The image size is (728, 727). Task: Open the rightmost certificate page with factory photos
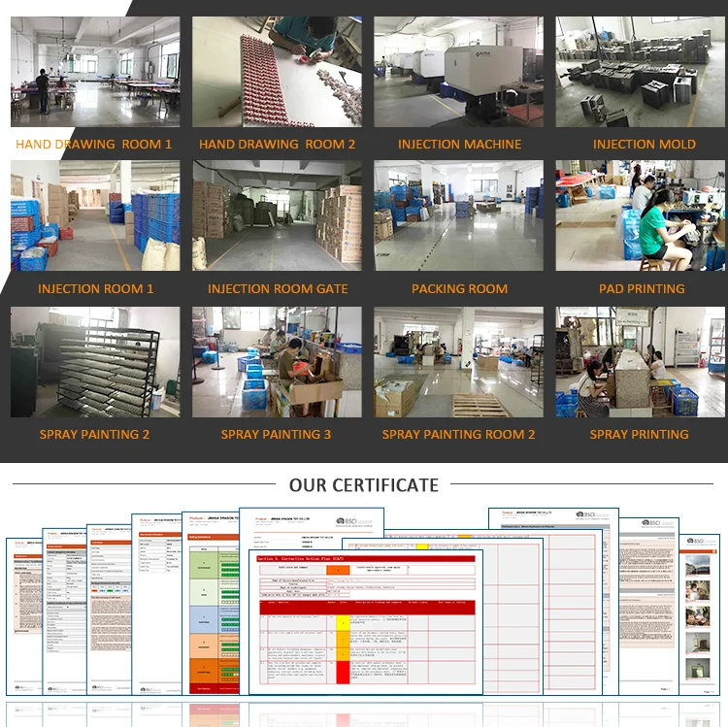[699, 614]
